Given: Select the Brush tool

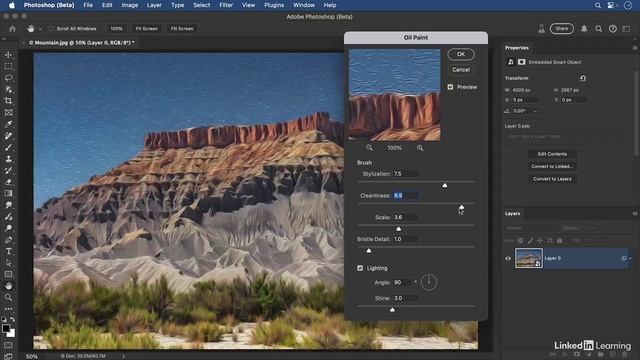Looking at the screenshot, I should point(9,147).
